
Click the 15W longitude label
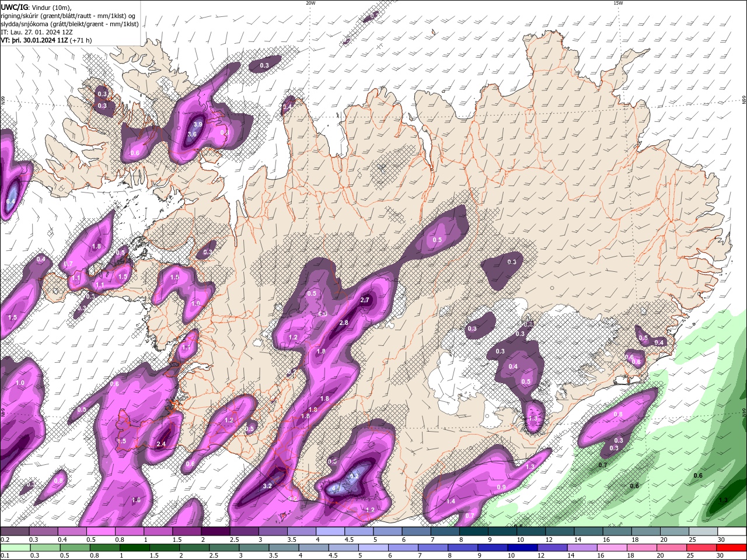pyautogui.click(x=618, y=3)
